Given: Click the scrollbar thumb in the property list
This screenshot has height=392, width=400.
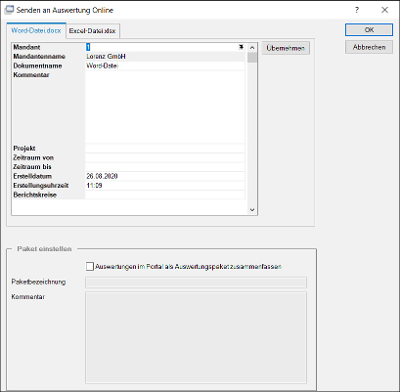Looking at the screenshot, I should coord(252,57).
